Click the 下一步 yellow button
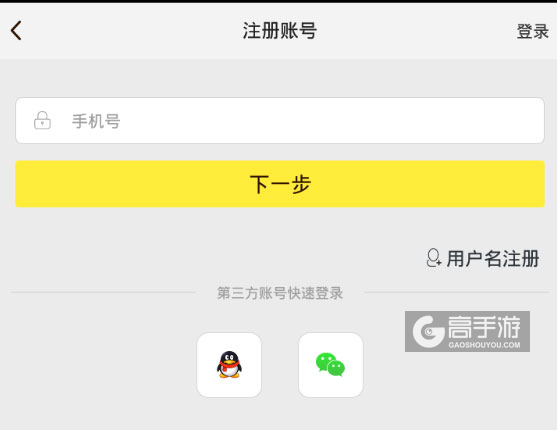557x430 pixels. [280, 184]
